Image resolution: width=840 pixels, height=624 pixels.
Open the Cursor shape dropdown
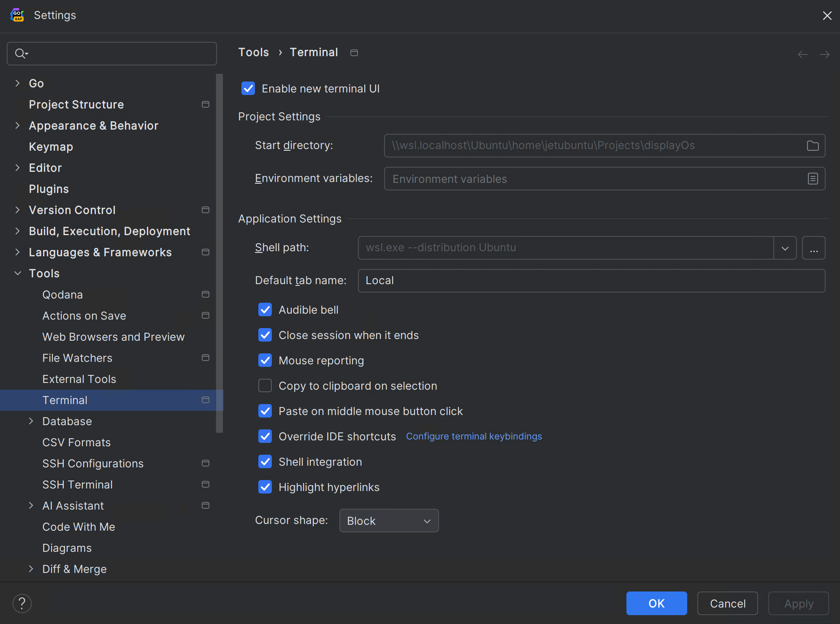coord(388,521)
